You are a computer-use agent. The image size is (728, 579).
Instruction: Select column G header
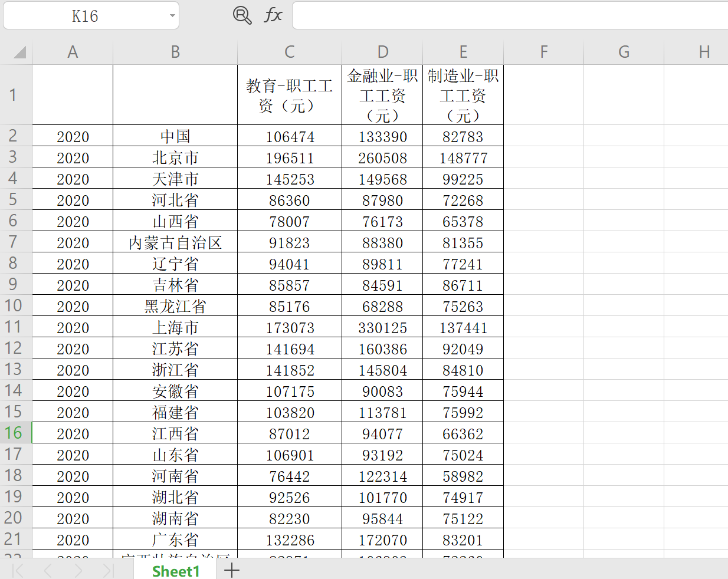[624, 52]
